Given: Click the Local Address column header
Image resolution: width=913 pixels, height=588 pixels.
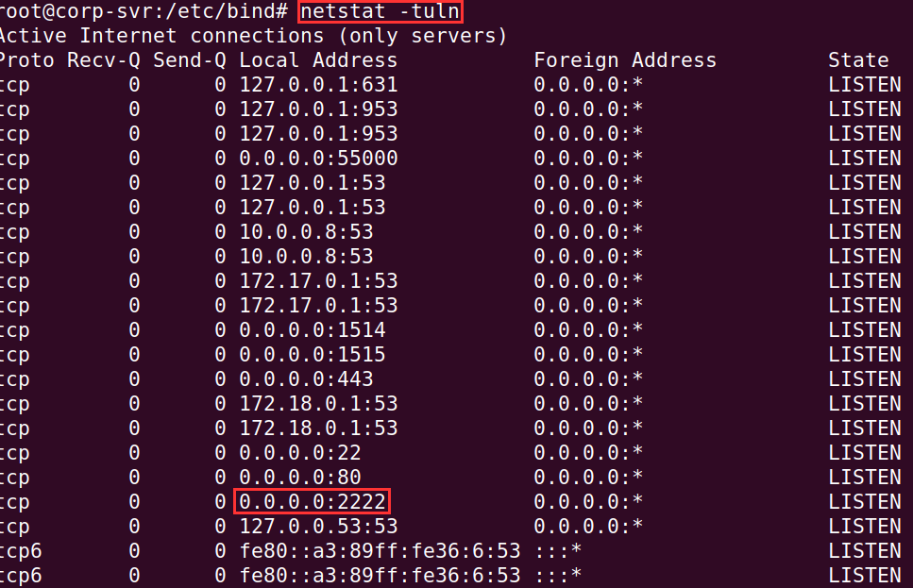Looking at the screenshot, I should [x=318, y=60].
